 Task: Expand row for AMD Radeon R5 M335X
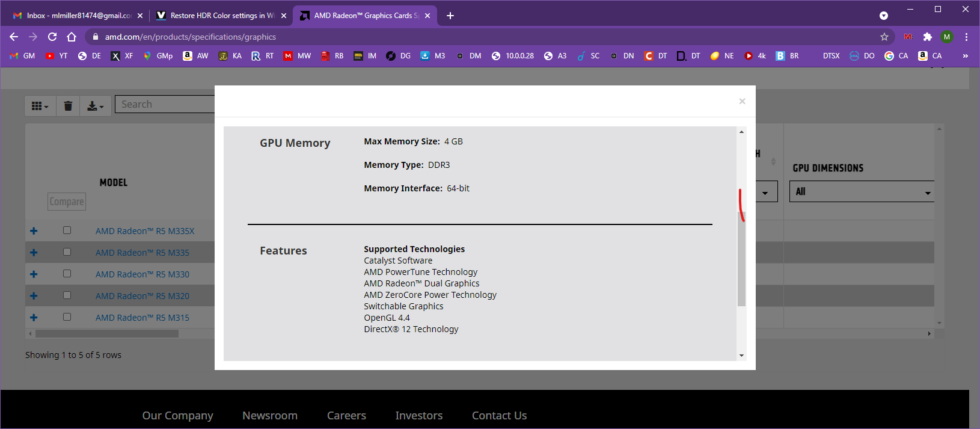coord(34,231)
